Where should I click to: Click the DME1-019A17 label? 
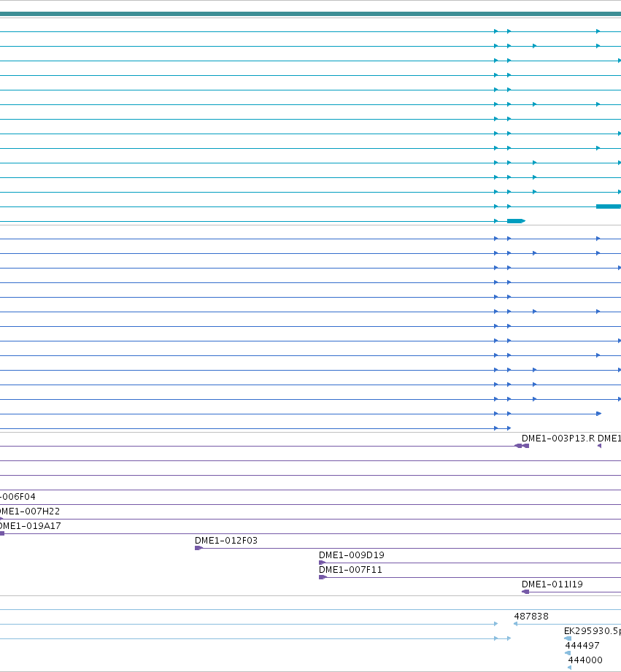(x=30, y=526)
